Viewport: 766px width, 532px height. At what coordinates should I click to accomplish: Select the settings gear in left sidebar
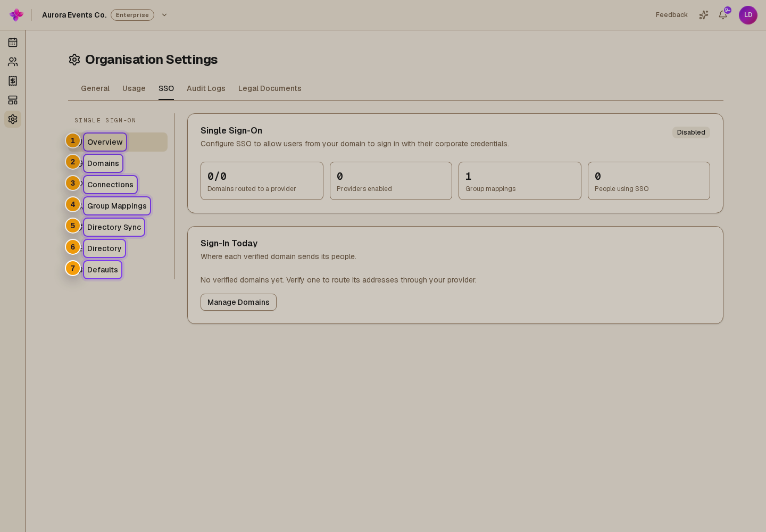(x=13, y=119)
